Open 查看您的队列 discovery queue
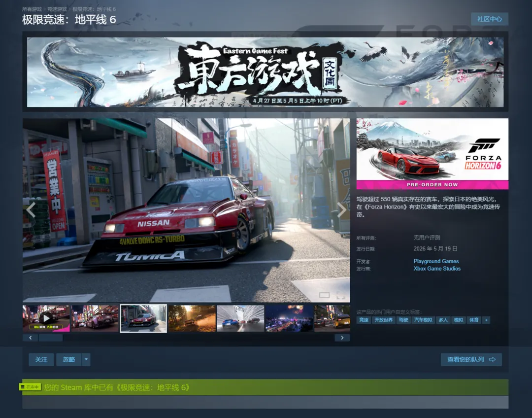532x418 pixels. pyautogui.click(x=471, y=360)
